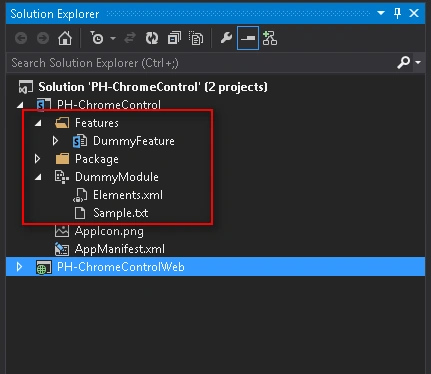Screen dimensions: 431x374
Task: Collapse the Features folder
Action: click(38, 123)
